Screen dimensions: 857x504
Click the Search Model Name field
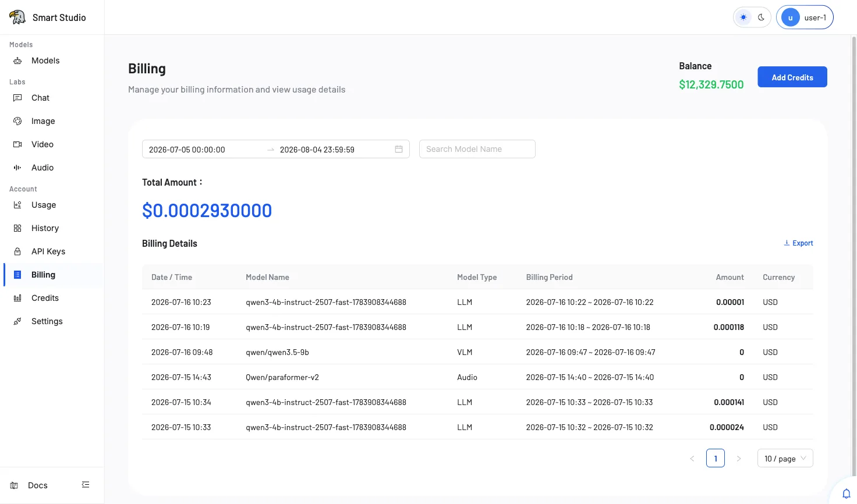click(x=477, y=149)
